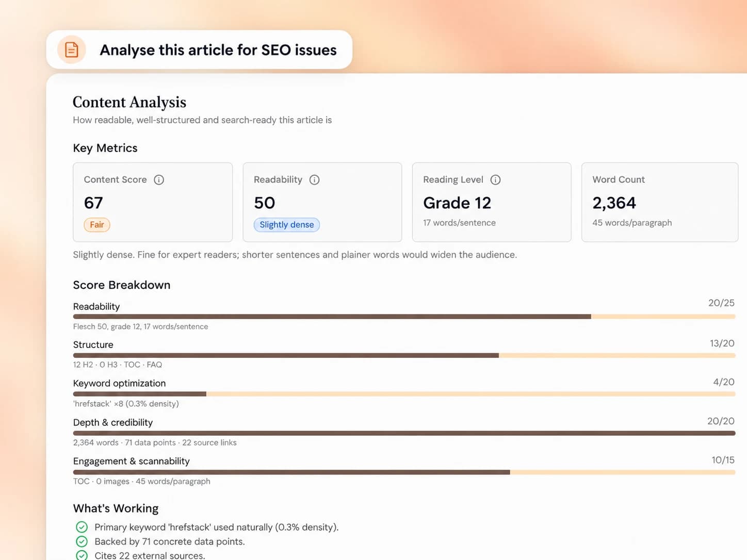Open the Content Score info icon
Image resolution: width=747 pixels, height=560 pixels.
(159, 180)
